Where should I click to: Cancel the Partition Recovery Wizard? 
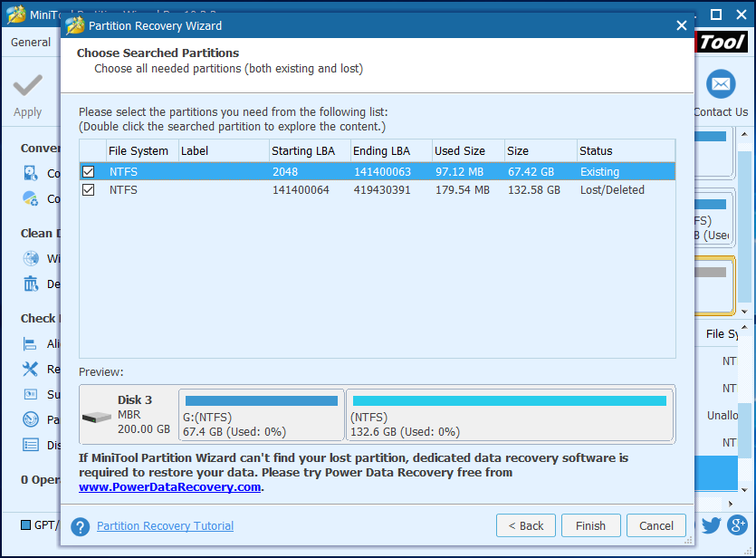click(x=656, y=525)
